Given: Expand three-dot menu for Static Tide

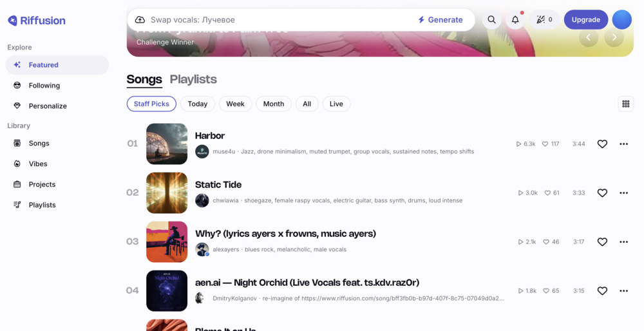Looking at the screenshot, I should [x=623, y=193].
